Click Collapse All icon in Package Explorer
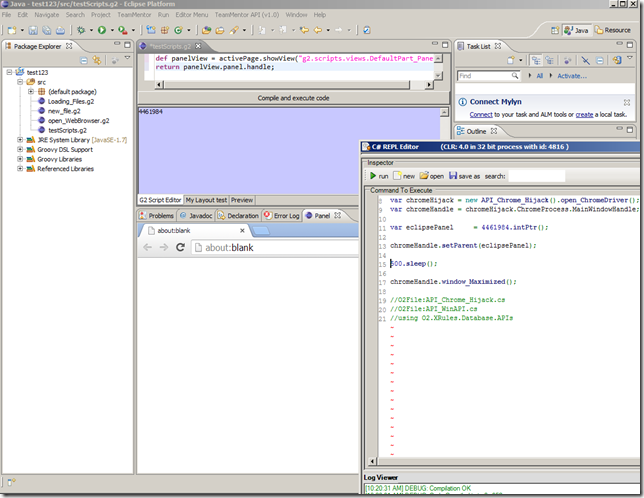The image size is (644, 498). point(84,60)
